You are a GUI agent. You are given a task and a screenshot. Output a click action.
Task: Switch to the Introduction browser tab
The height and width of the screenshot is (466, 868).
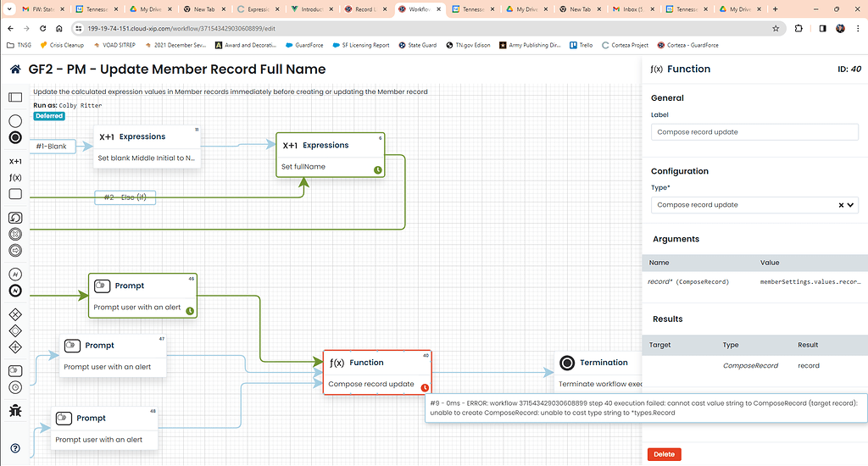312,8
